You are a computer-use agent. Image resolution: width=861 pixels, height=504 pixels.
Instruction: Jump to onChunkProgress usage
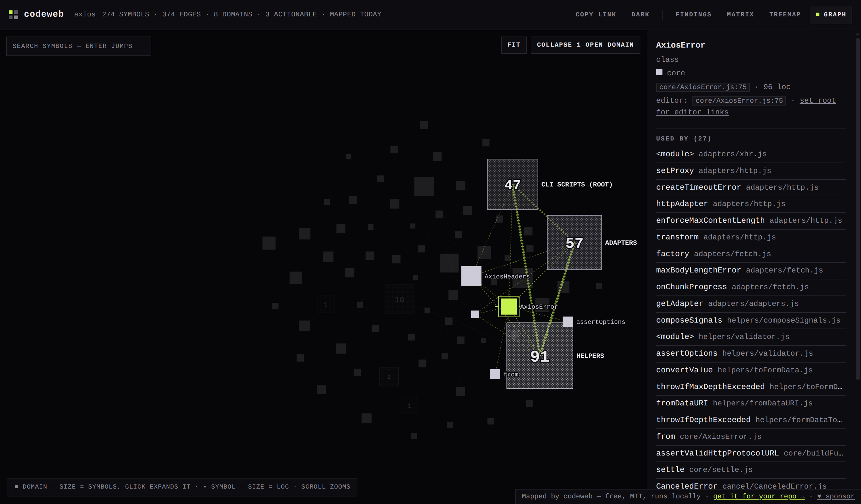(751, 287)
